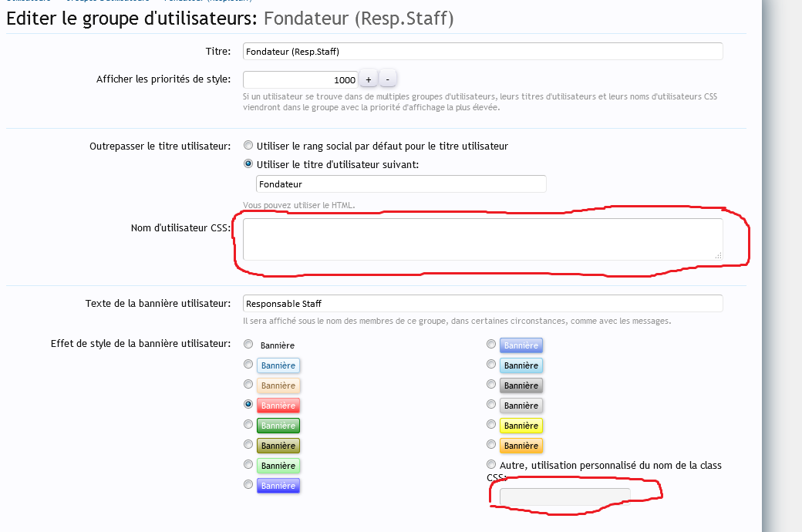Click the 'Texte de la bannière utilisateur' field
Viewport: 802px width, 532px height.
tap(483, 304)
